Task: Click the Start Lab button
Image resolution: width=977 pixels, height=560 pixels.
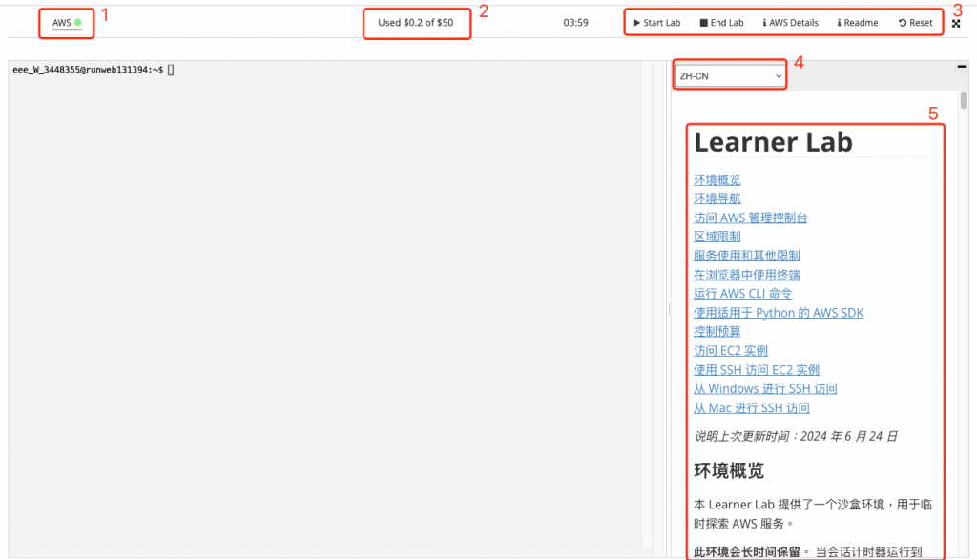Action: [656, 23]
